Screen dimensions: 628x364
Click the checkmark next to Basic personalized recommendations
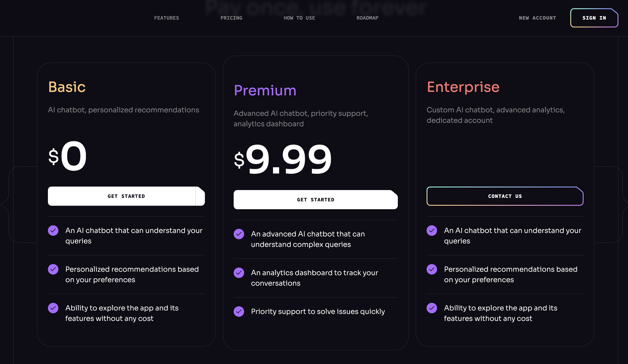pos(53,269)
